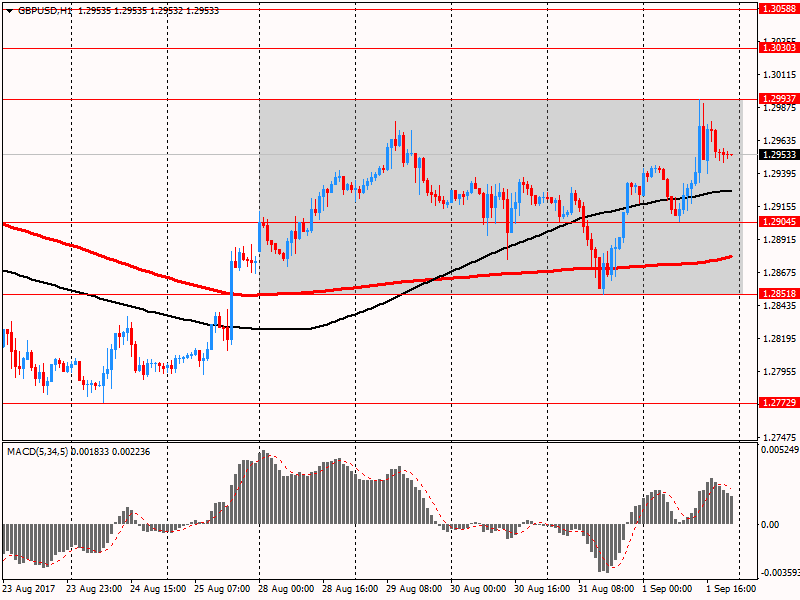Click the 1.29875 price scale value
Screen dimensions: 800x600
pos(779,108)
